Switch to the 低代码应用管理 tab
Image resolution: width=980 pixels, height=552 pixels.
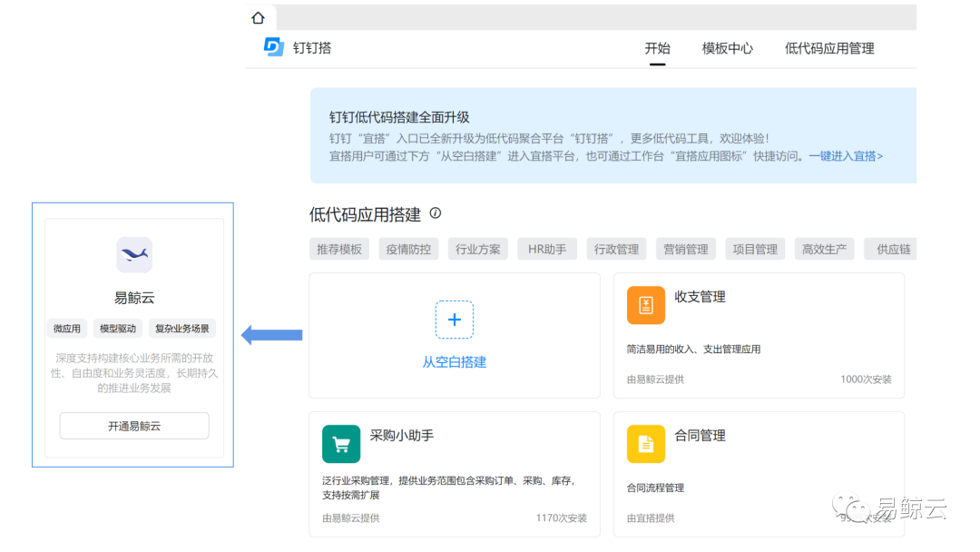click(x=829, y=48)
